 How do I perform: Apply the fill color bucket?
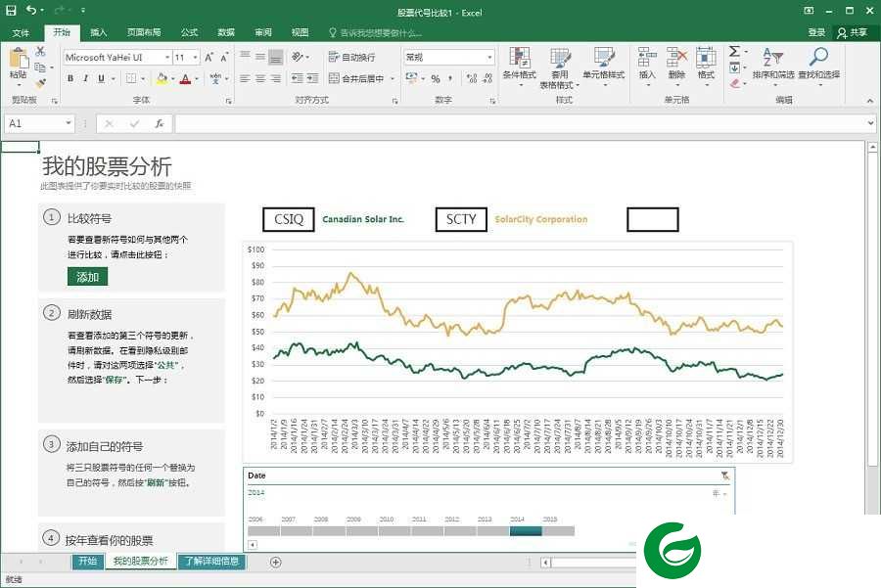[x=162, y=78]
